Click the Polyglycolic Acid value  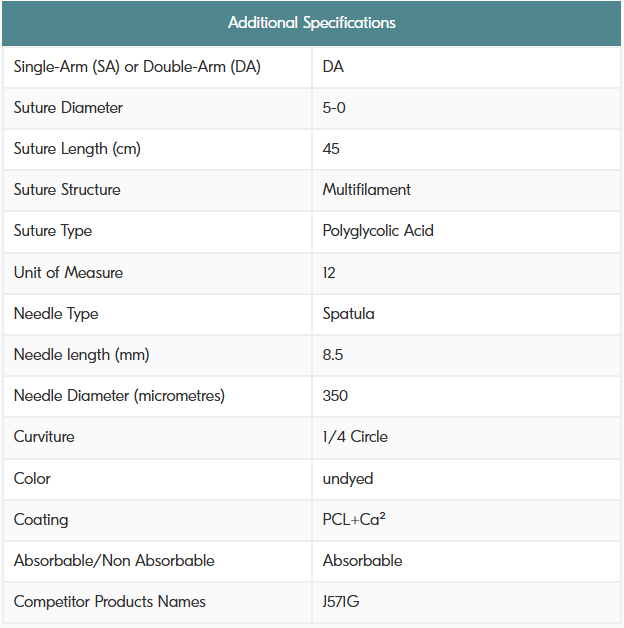pyautogui.click(x=378, y=231)
